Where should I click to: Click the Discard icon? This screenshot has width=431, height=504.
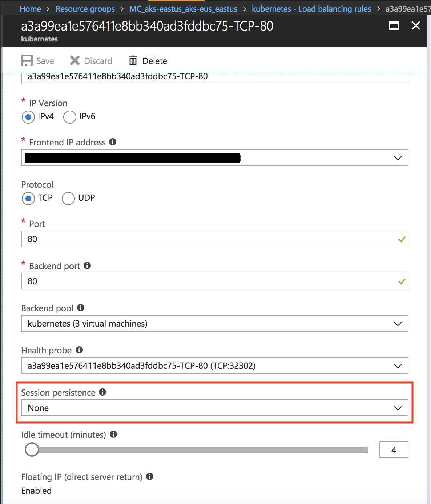tap(75, 60)
